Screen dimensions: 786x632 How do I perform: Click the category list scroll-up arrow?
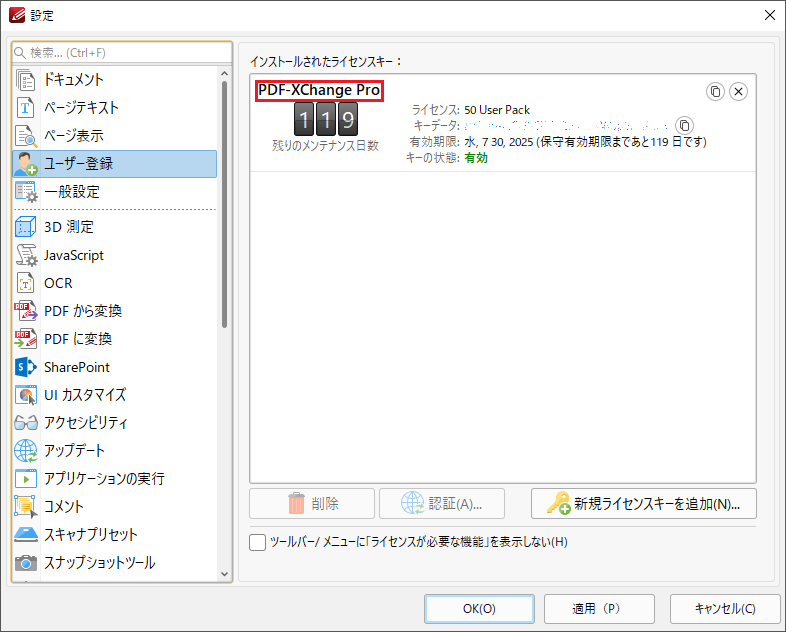pyautogui.click(x=225, y=74)
